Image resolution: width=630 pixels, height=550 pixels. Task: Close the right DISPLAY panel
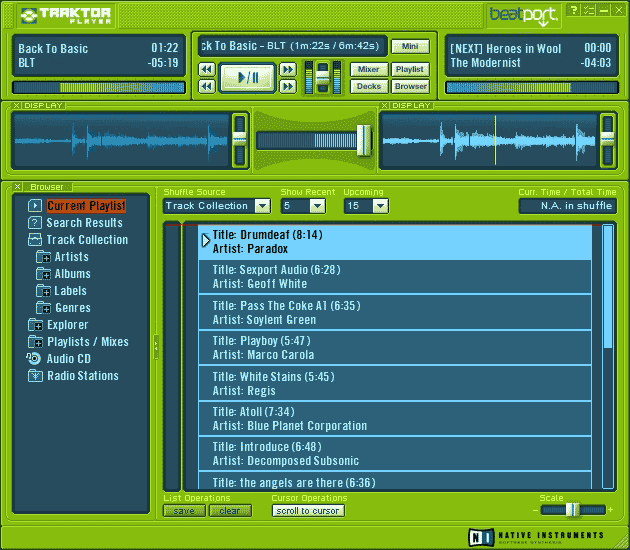[385, 105]
